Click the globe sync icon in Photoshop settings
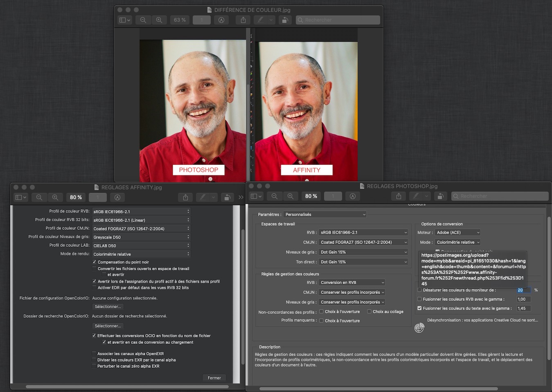This screenshot has width=552, height=392. 419,328
